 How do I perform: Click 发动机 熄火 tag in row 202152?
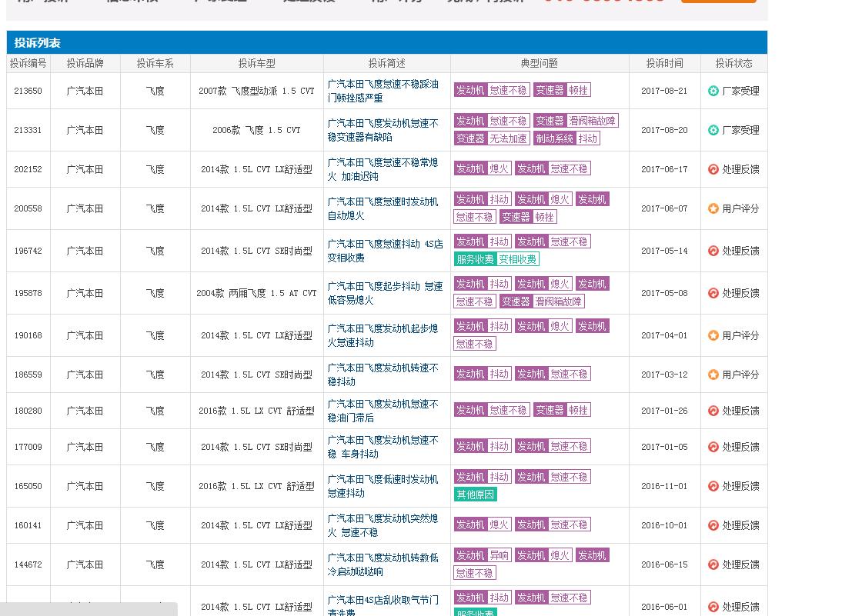coord(483,168)
